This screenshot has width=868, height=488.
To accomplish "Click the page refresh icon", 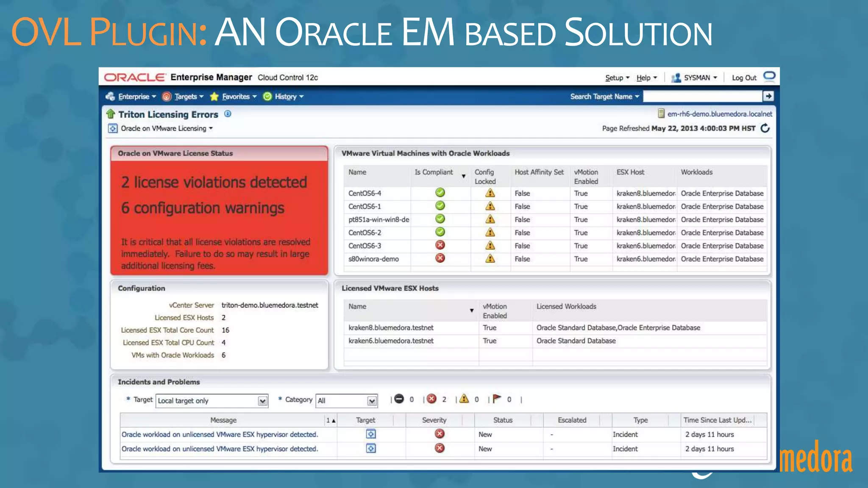I will [765, 128].
